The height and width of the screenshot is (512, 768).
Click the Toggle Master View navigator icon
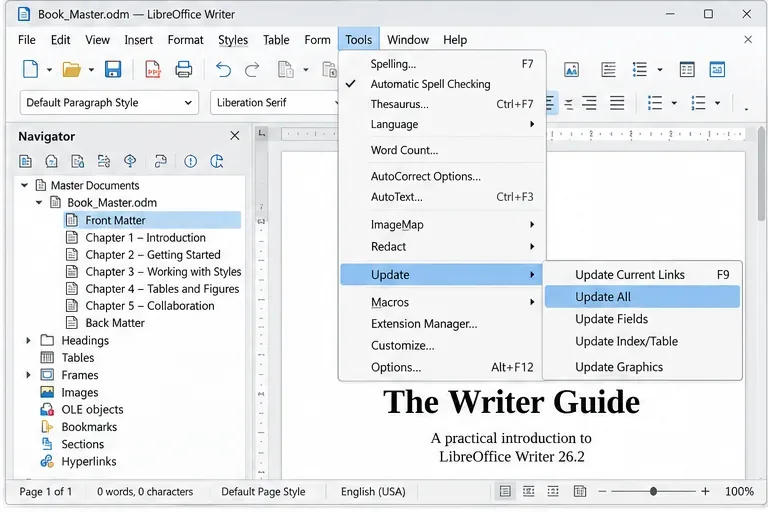25,161
